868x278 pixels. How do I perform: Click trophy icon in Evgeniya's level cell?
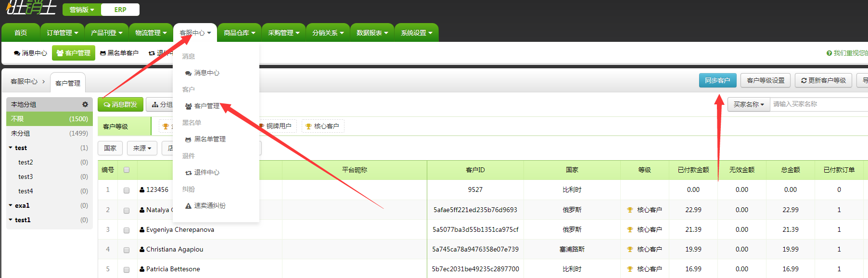(630, 230)
